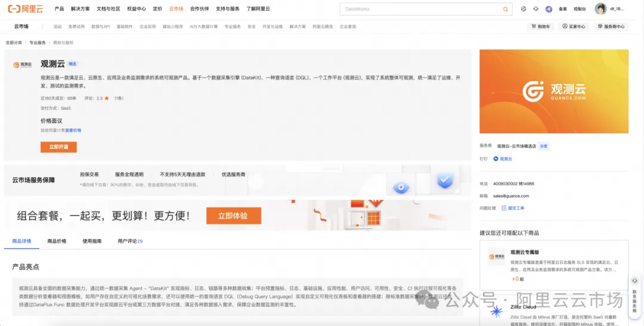Image resolution: width=644 pixels, height=326 pixels.
Task: Click the 观测云 product logo beside the title
Action: [22, 64]
